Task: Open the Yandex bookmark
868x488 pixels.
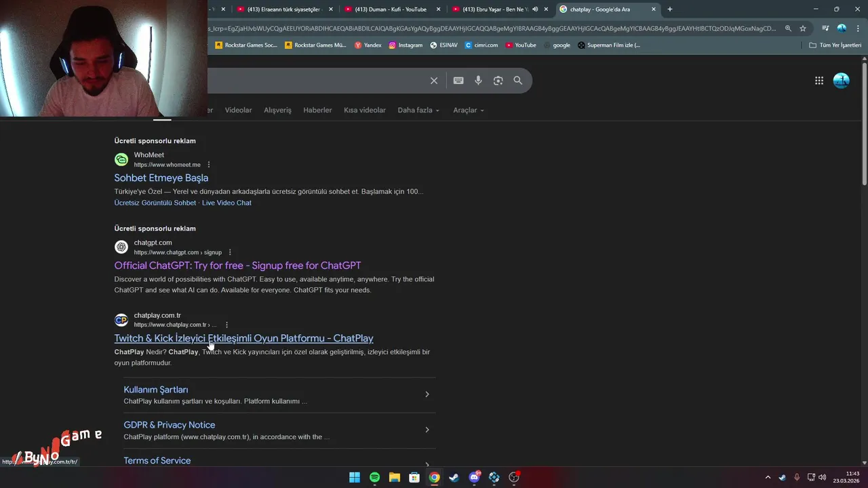Action: pos(368,45)
